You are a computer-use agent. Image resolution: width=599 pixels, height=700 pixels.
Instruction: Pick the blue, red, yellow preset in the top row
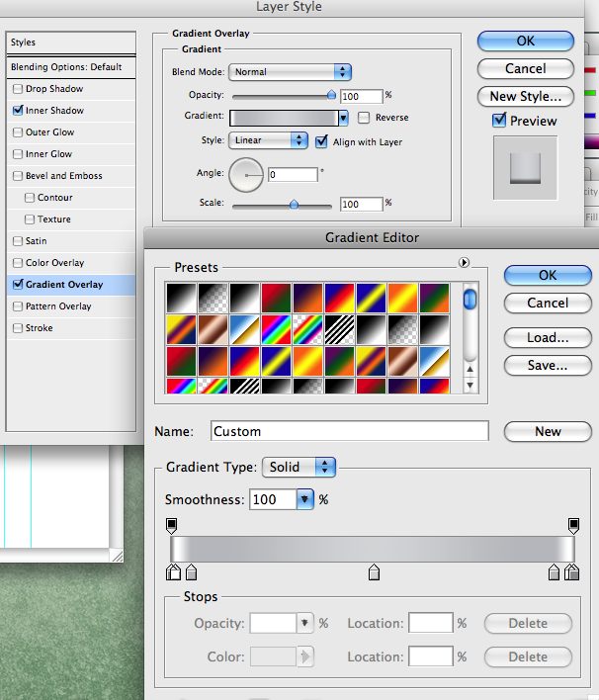(x=339, y=298)
